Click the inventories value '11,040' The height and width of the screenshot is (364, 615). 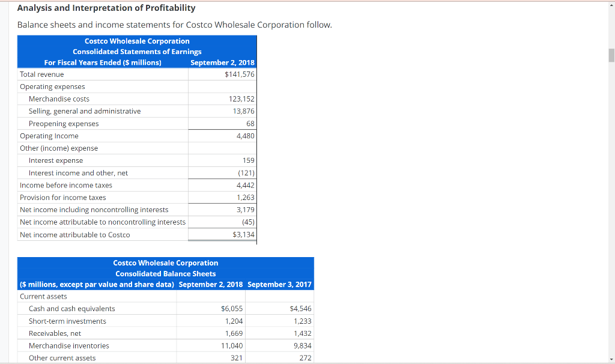pyautogui.click(x=232, y=345)
